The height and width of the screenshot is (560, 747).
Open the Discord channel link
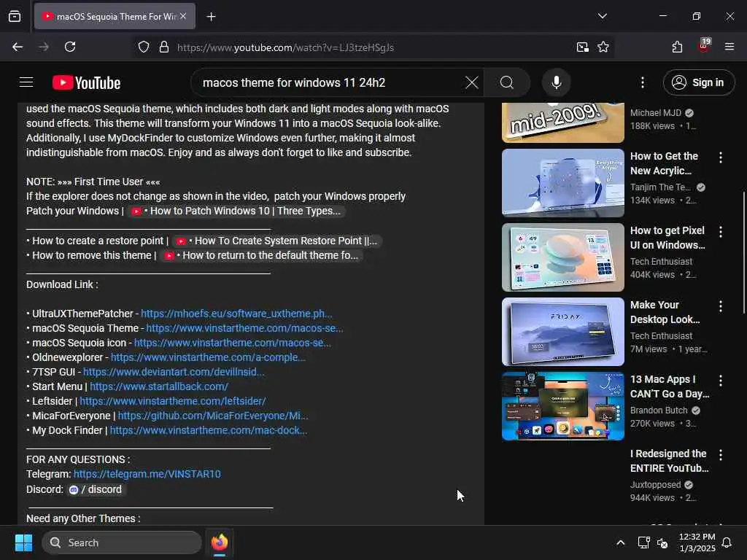[96, 489]
